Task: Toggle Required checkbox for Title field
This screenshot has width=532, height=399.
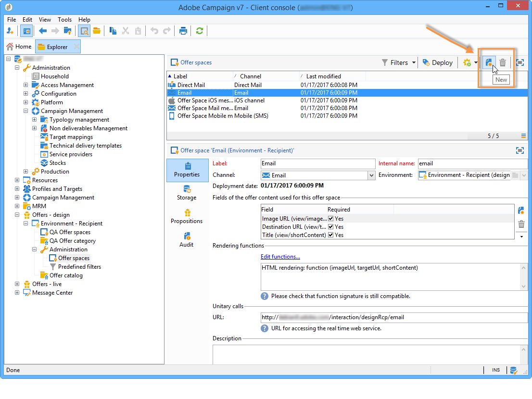Action: (331, 235)
